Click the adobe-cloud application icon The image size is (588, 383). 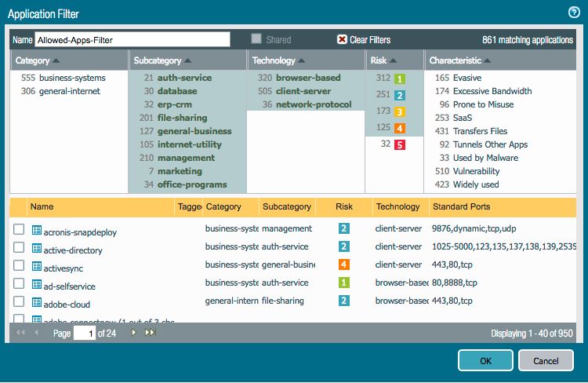pos(36,302)
